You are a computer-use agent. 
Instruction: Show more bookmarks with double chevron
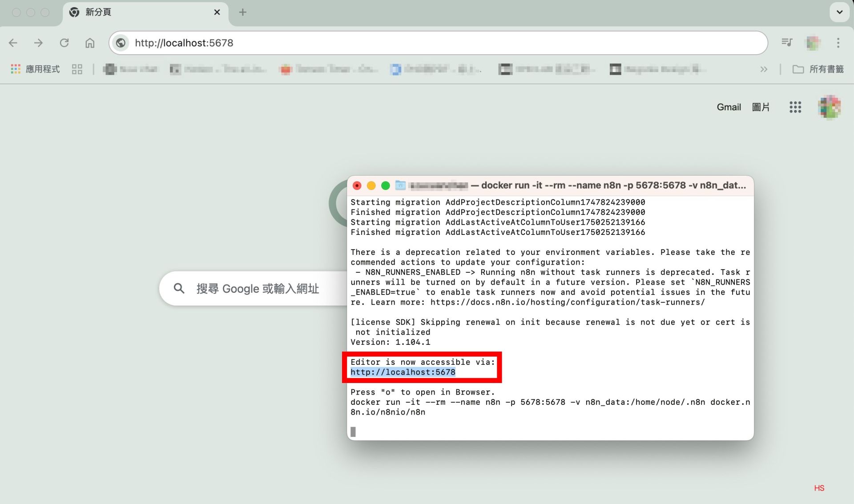764,69
